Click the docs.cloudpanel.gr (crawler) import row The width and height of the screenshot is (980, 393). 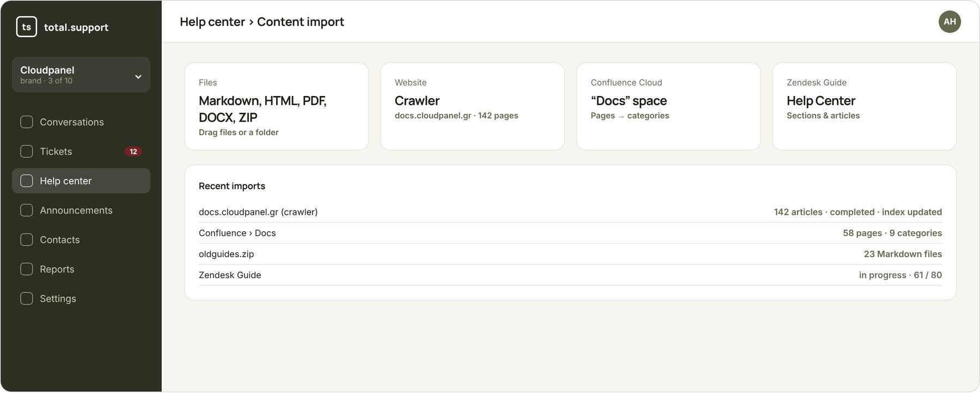(x=570, y=212)
